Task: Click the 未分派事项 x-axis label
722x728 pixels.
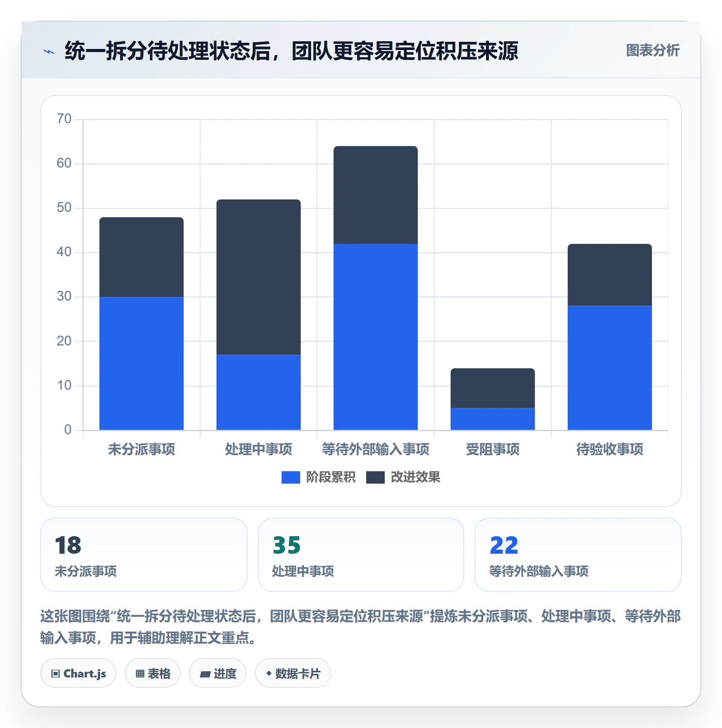Action: tap(141, 450)
